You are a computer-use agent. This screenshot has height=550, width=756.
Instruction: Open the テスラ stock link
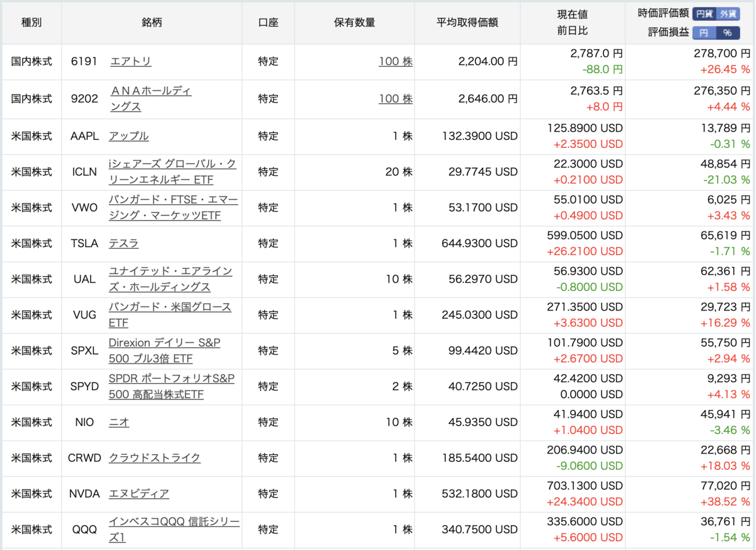click(x=123, y=243)
